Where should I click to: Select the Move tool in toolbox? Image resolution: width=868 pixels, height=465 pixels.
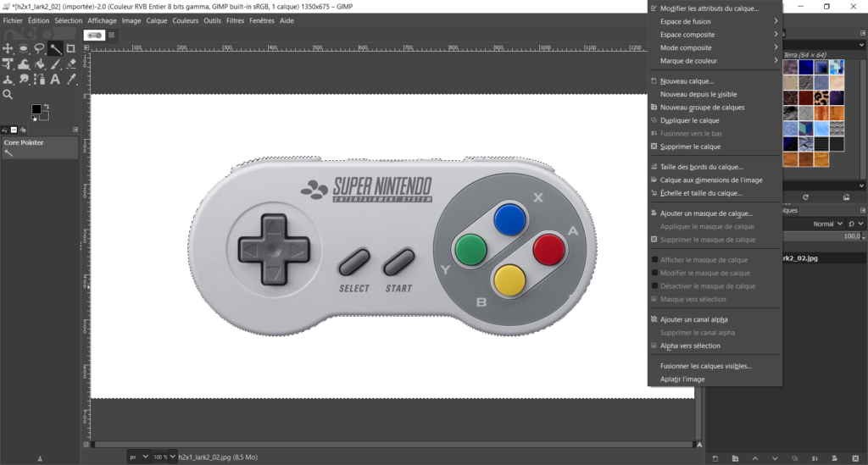[x=8, y=48]
